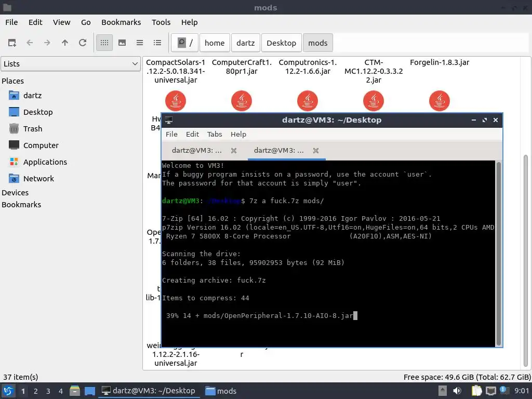
Task: Select the CTM-MC1.12.2 jar file name
Action: coord(374,71)
